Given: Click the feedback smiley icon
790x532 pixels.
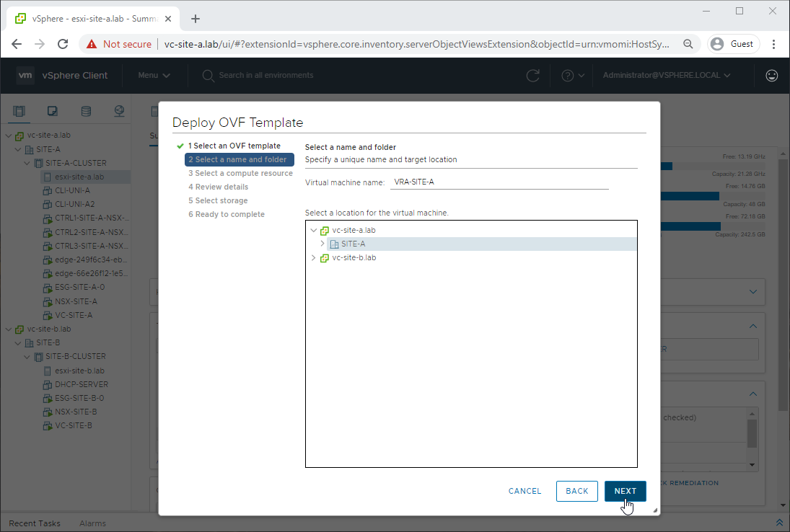Looking at the screenshot, I should pyautogui.click(x=771, y=76).
